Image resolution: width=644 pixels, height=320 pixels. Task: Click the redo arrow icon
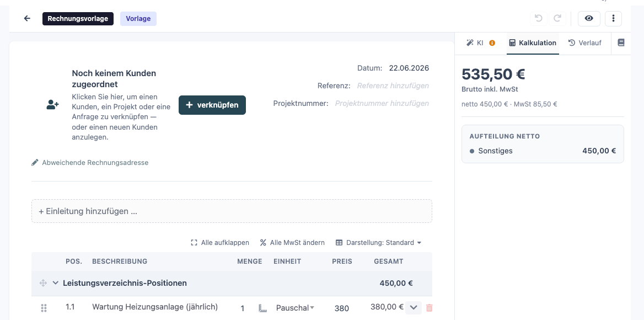557,19
